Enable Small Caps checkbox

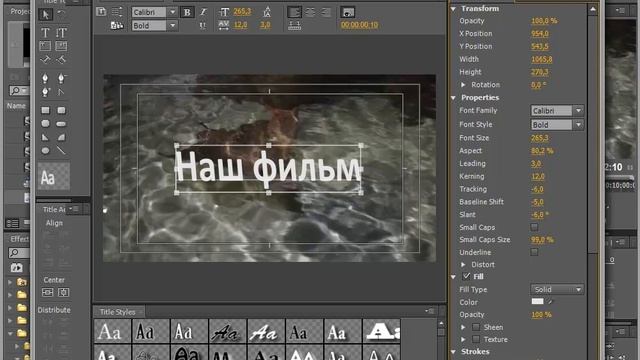534,227
